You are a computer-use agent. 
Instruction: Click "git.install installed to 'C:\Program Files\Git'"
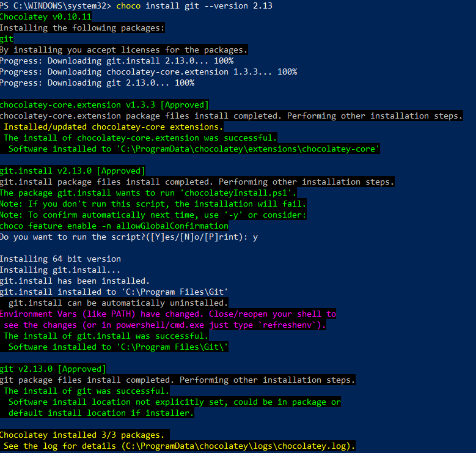pyautogui.click(x=114, y=292)
